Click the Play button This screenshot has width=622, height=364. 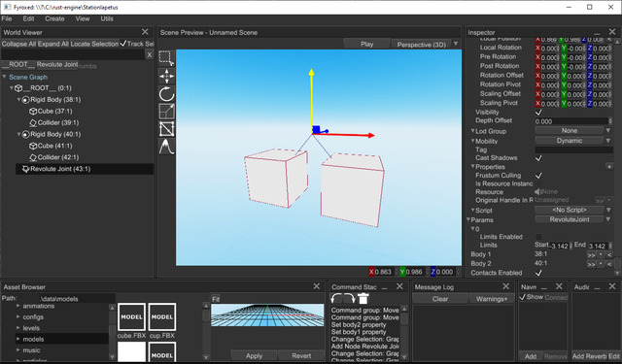tap(367, 44)
